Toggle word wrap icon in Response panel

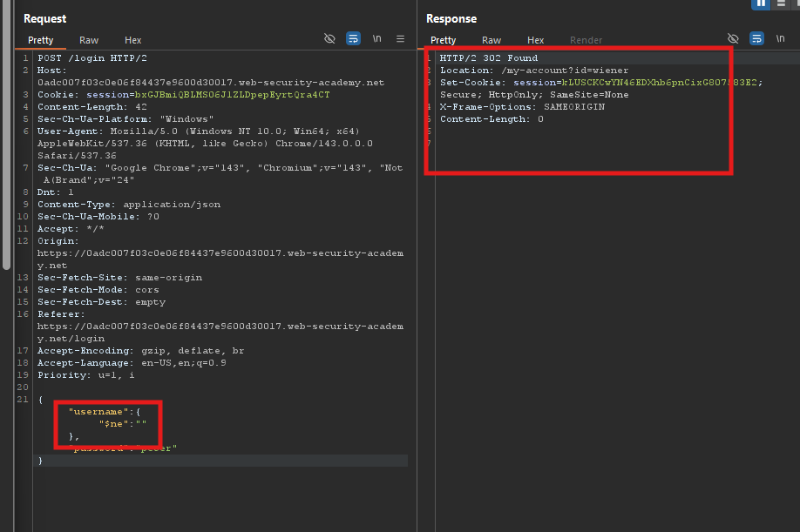pyautogui.click(x=756, y=38)
